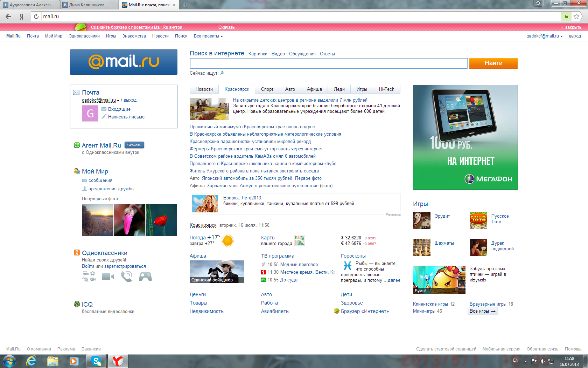Click Скачать in the pink promo bar
The width and height of the screenshot is (588, 368).
226,27
